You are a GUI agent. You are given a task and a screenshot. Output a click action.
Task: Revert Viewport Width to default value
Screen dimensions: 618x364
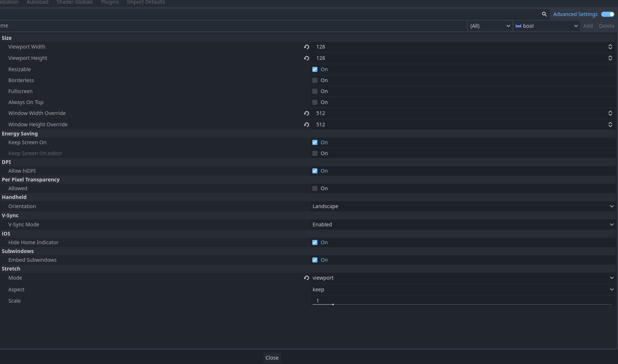click(306, 47)
